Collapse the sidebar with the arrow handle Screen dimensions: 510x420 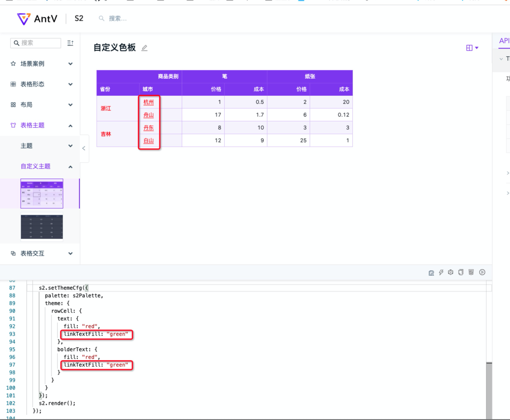(84, 148)
